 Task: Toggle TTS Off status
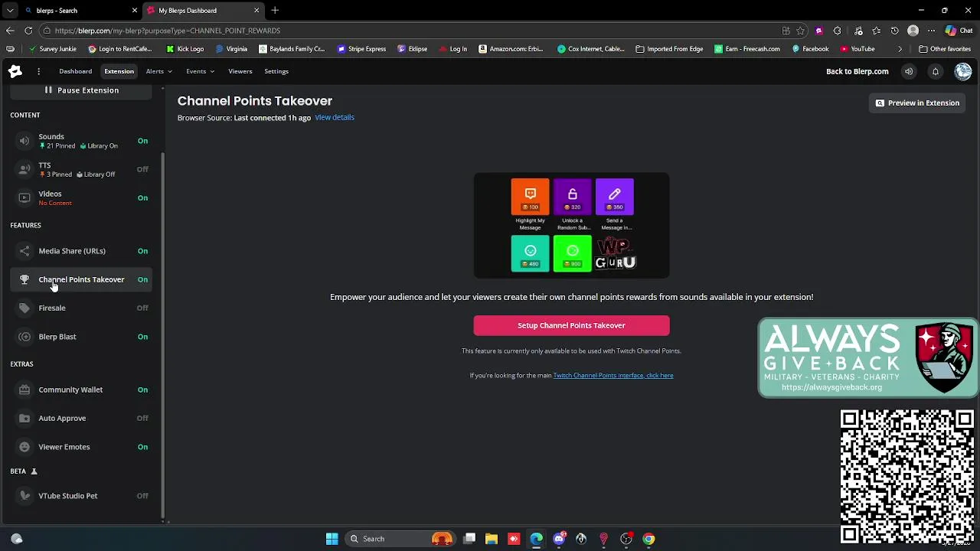[142, 169]
